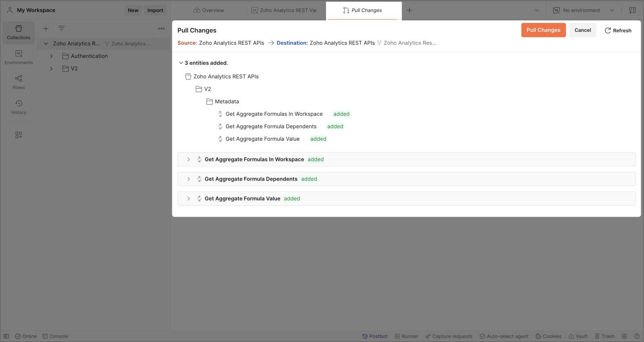Click the orange Pull Changes button
The image size is (644, 342).
pos(543,30)
